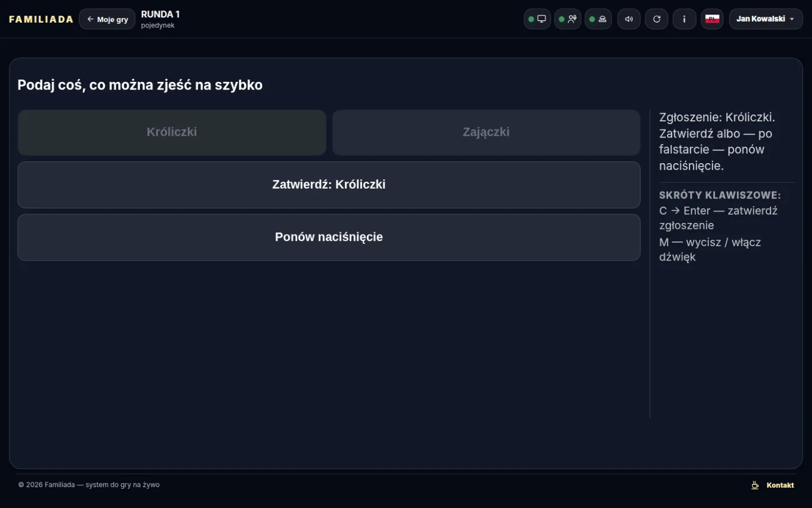Click the host microphone status indicator
812x508 pixels.
568,19
